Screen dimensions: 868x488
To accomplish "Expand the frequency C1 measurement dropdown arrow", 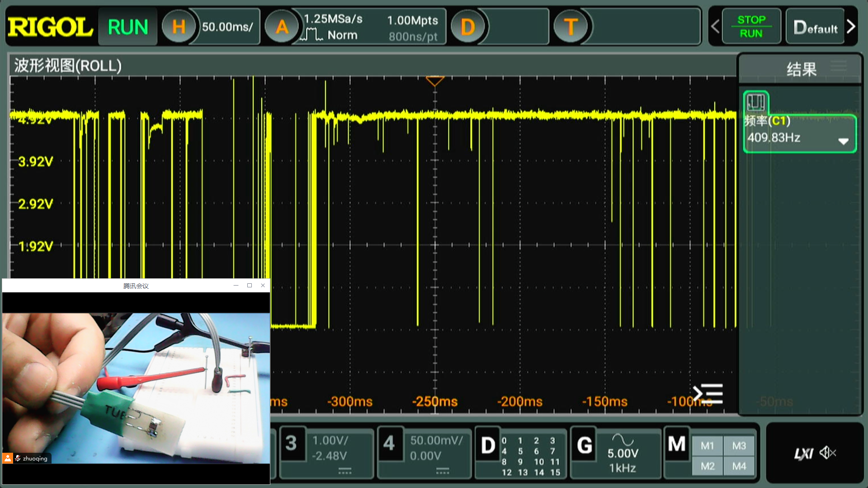I will [x=843, y=141].
